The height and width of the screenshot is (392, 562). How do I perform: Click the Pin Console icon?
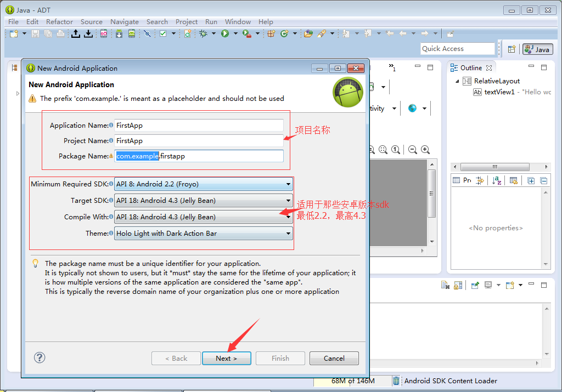click(475, 285)
